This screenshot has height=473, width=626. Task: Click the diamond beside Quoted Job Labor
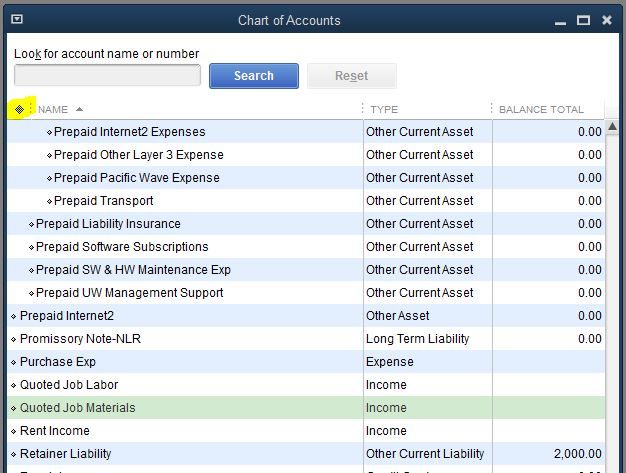pos(14,385)
